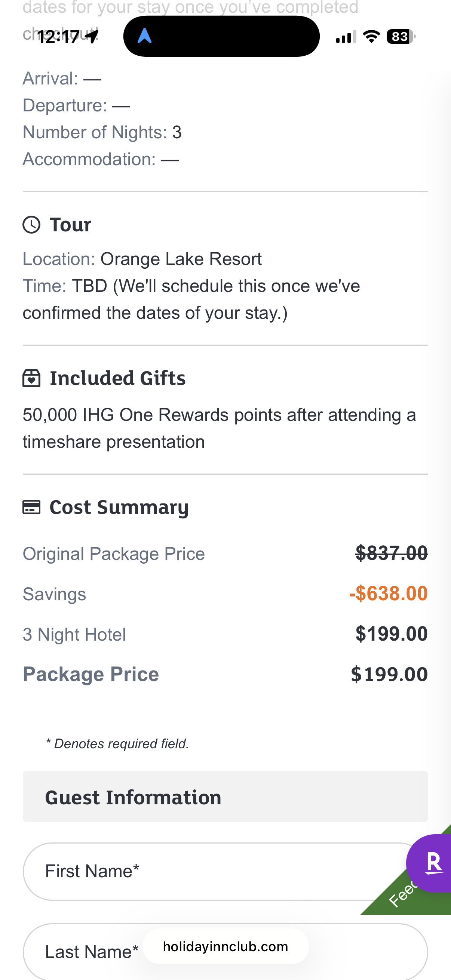Tap the battery indicator showing 83

click(x=401, y=37)
